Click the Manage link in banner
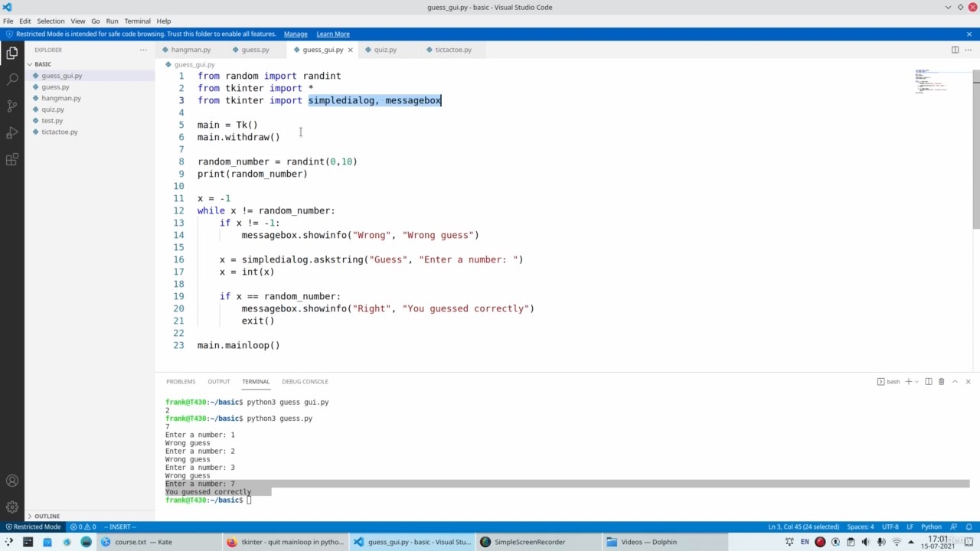Screen dimensions: 980x551 pos(296,34)
